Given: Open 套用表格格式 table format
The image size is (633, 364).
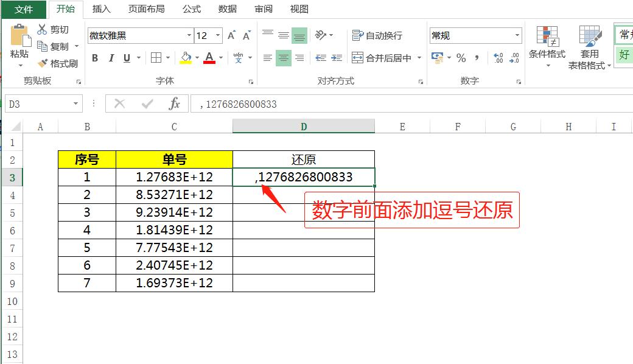Looking at the screenshot, I should coord(589,47).
